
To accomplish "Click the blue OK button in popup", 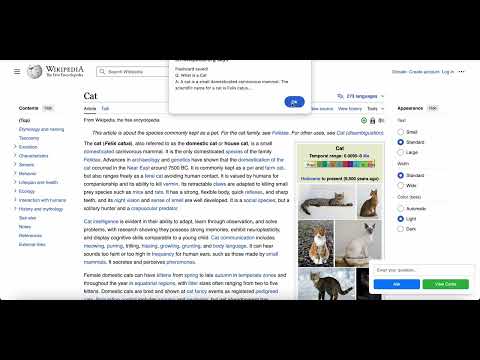I will (x=294, y=102).
